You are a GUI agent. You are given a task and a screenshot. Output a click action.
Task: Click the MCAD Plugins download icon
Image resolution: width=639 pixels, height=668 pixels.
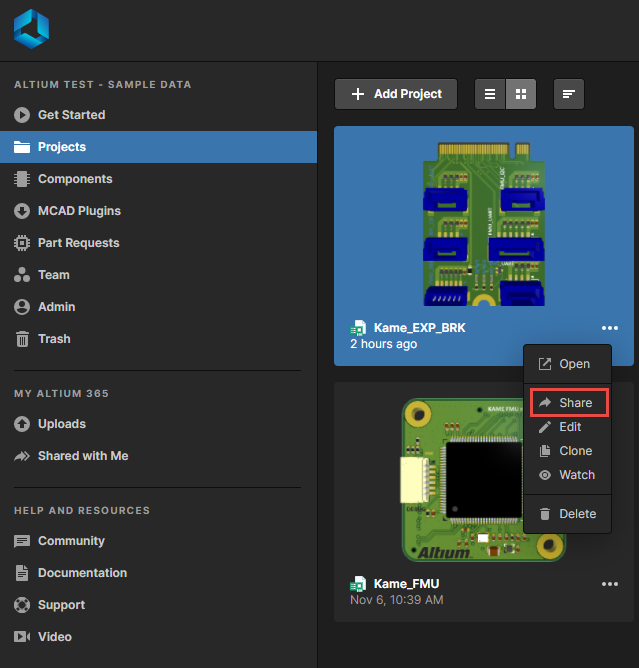click(22, 211)
